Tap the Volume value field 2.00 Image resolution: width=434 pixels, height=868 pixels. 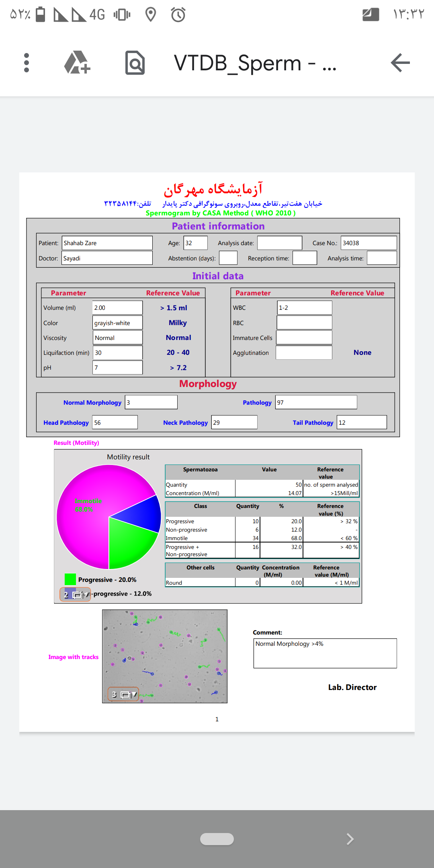point(117,308)
